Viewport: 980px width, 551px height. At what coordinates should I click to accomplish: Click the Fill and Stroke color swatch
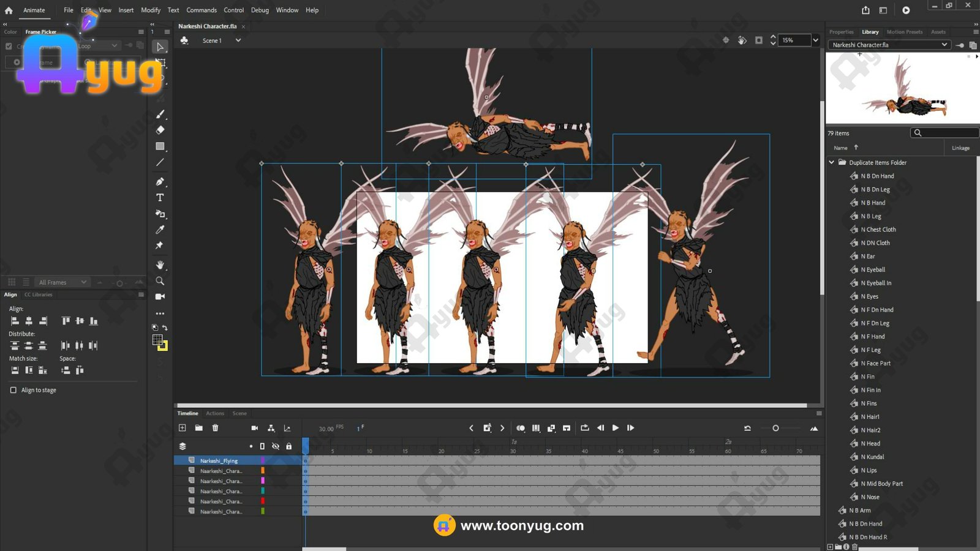[159, 342]
